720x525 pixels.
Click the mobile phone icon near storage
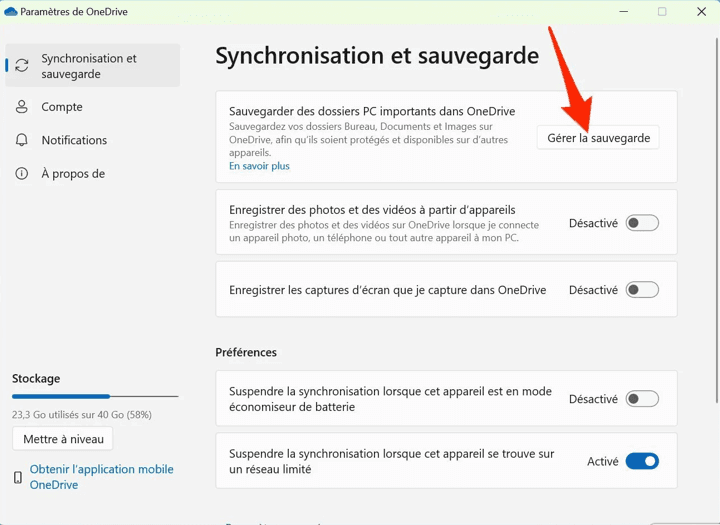pos(18,478)
